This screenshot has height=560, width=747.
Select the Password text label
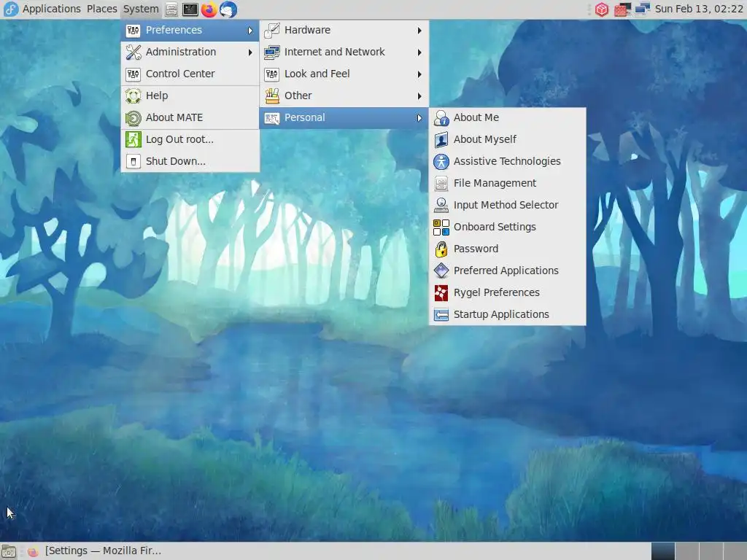point(476,249)
